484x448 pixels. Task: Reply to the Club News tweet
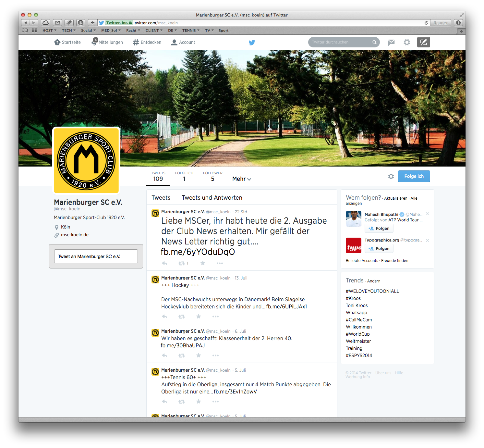[x=164, y=263]
